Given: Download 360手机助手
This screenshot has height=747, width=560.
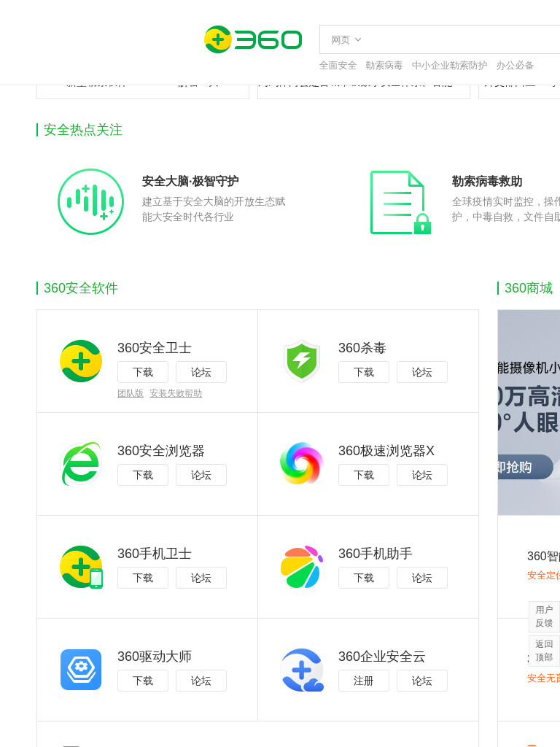Looking at the screenshot, I should point(364,578).
